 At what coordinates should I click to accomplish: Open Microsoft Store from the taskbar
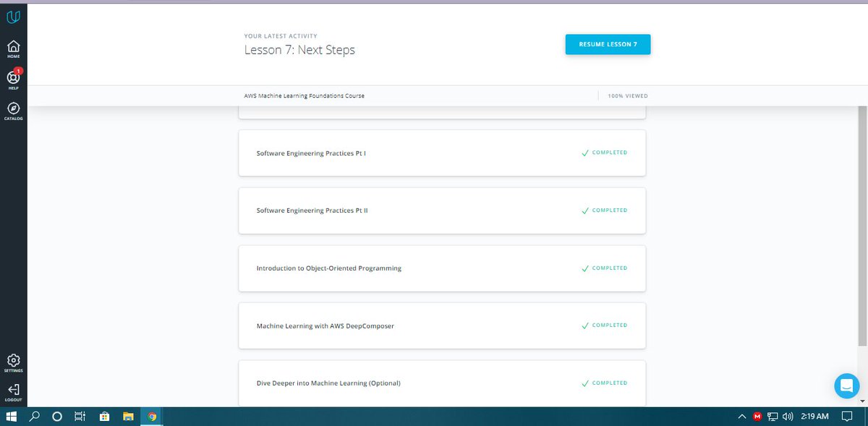pos(104,417)
